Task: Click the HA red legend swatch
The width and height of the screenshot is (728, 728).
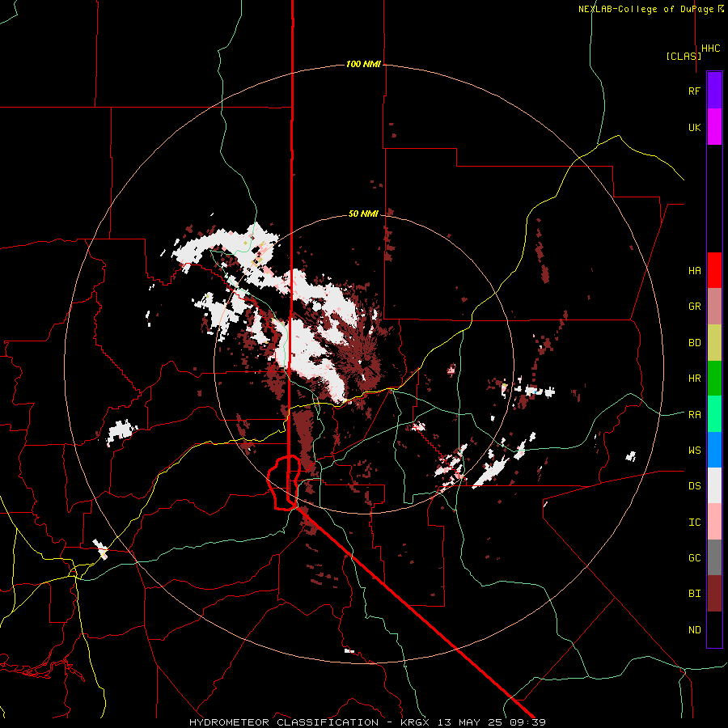Action: 714,270
